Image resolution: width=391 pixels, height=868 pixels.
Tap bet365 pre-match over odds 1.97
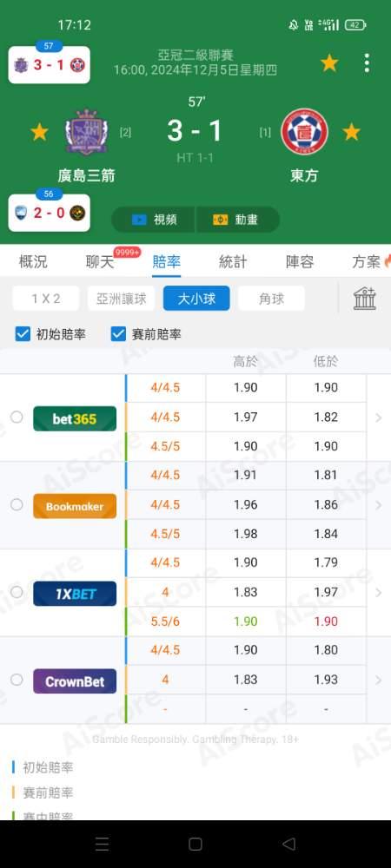[245, 417]
